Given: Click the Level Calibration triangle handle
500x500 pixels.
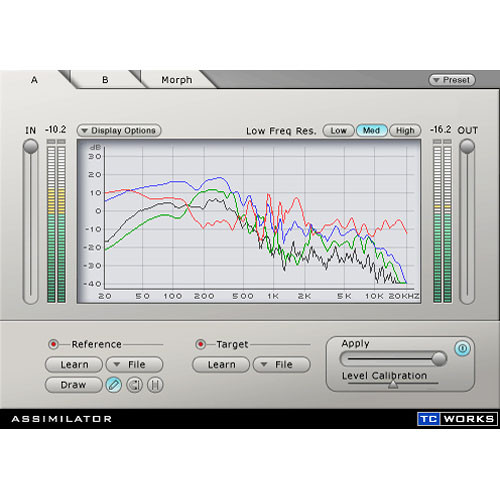Looking at the screenshot, I should (x=393, y=385).
